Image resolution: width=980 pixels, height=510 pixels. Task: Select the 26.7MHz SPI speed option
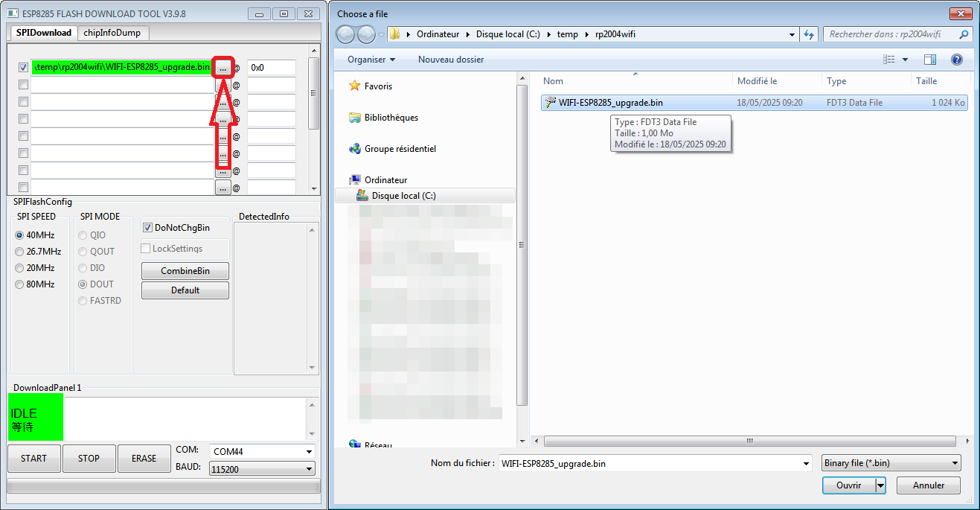point(20,252)
